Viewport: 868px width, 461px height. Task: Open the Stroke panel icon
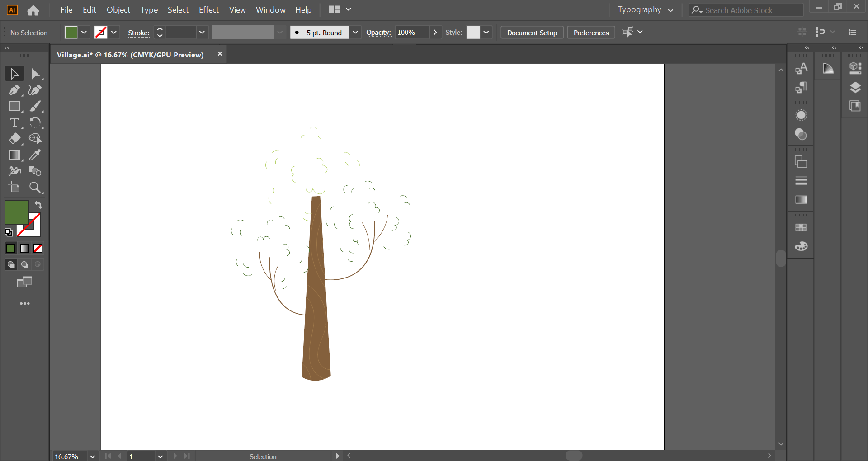click(x=801, y=181)
